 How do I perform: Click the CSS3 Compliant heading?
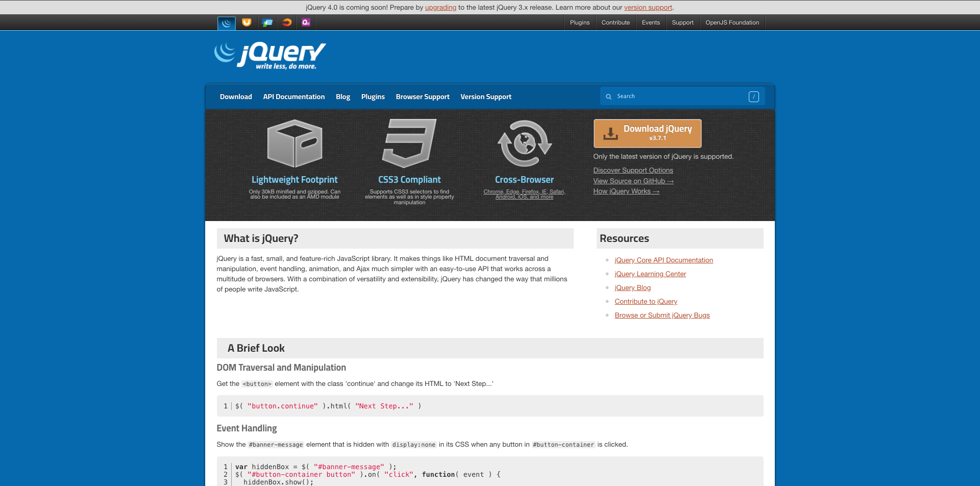point(409,180)
